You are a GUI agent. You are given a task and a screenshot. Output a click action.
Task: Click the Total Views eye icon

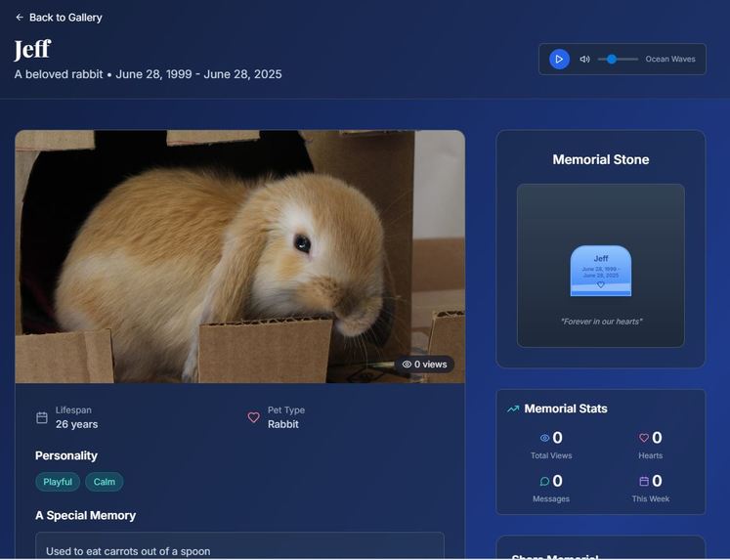point(544,438)
